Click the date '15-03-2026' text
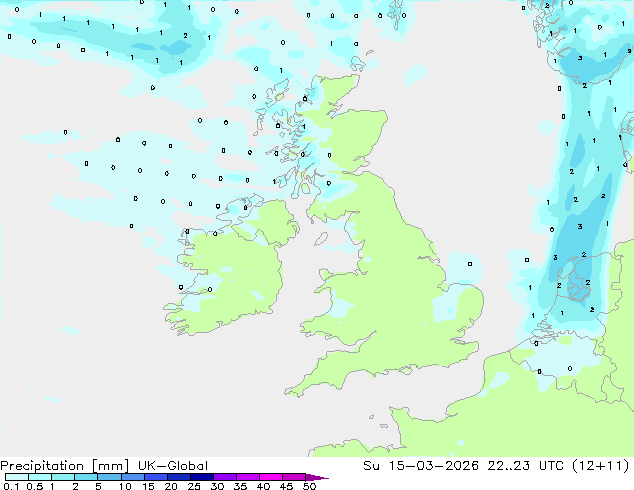The height and width of the screenshot is (490, 634). (433, 466)
